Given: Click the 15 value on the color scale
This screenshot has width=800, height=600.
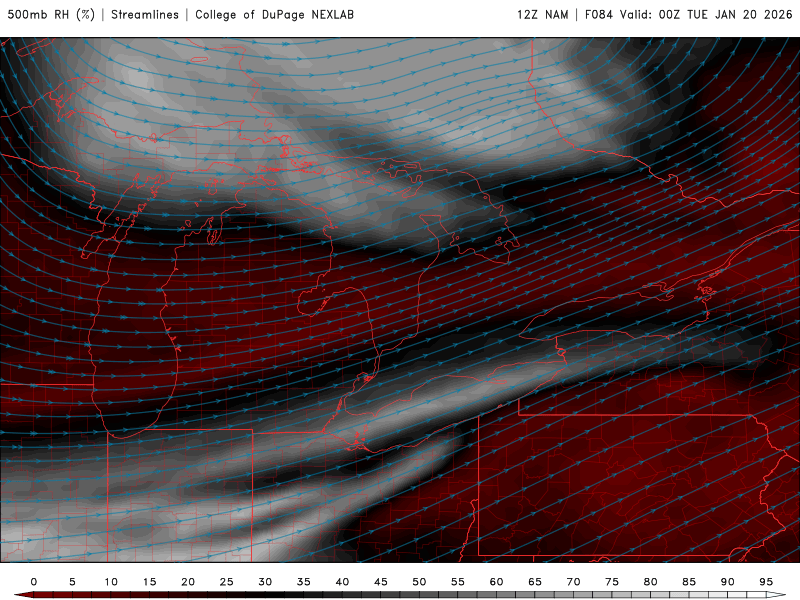Looking at the screenshot, I should (149, 582).
